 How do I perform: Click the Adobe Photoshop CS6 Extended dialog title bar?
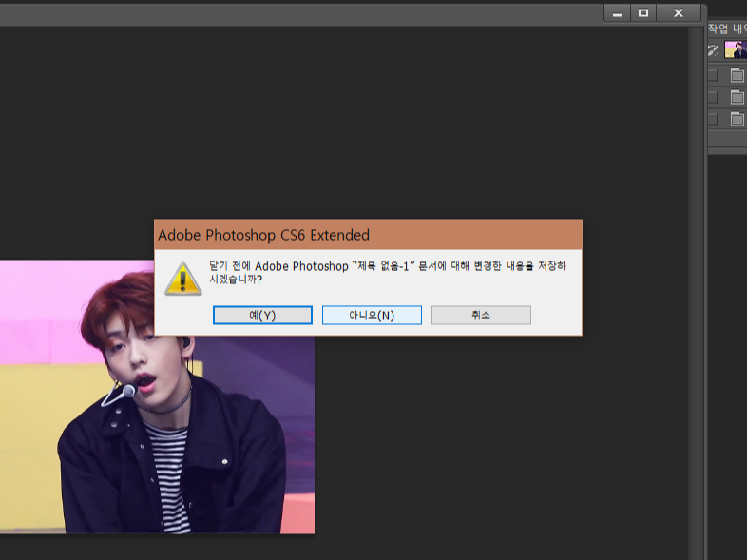pyautogui.click(x=368, y=235)
